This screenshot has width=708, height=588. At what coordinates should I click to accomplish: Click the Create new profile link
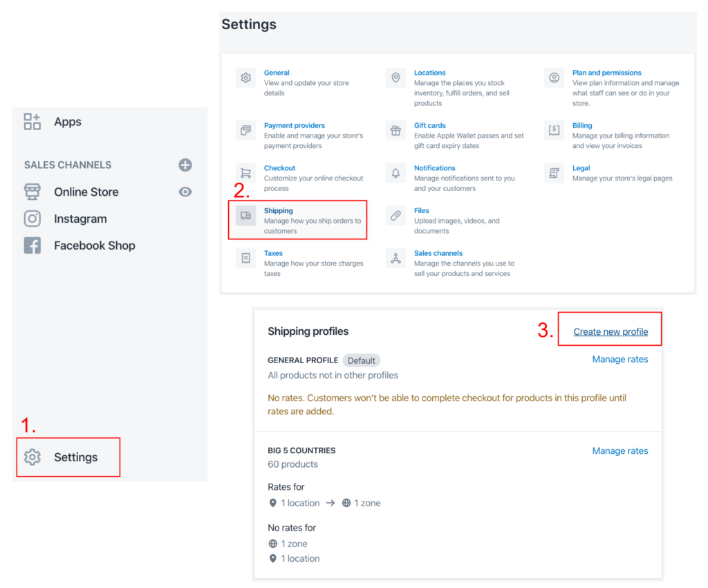pos(611,331)
